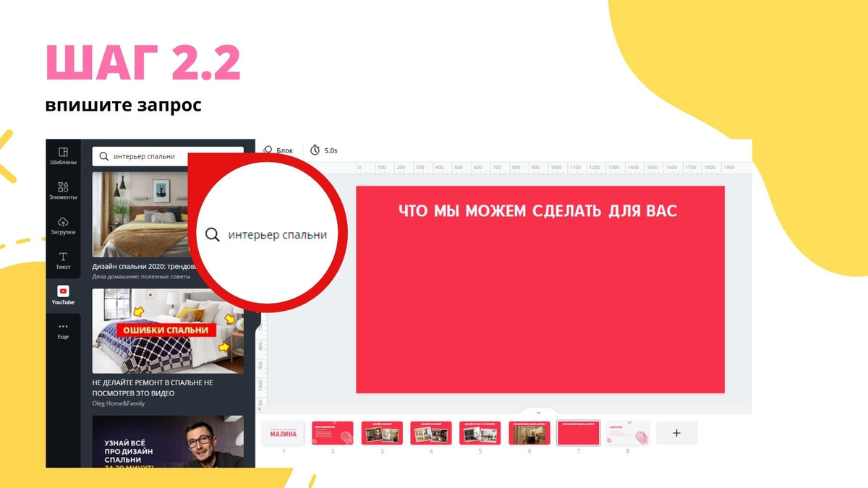Click the Дела домашние: полезные советы channel
The height and width of the screenshot is (488, 868).
coord(142,277)
